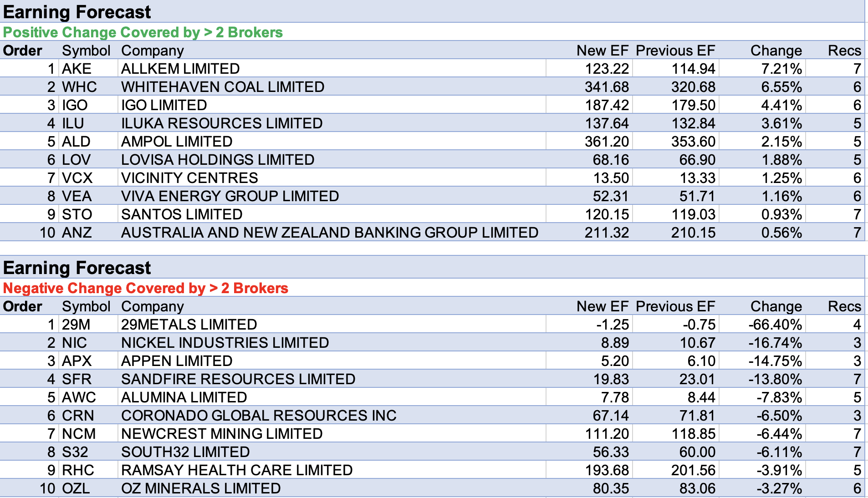Select the WHC symbol cell
The image size is (868, 498).
pos(79,87)
